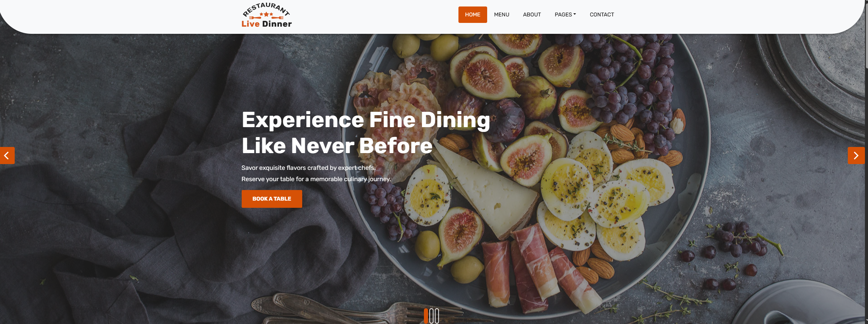Navigate to the CONTACT page
Screen dimensions: 868x324
click(602, 15)
